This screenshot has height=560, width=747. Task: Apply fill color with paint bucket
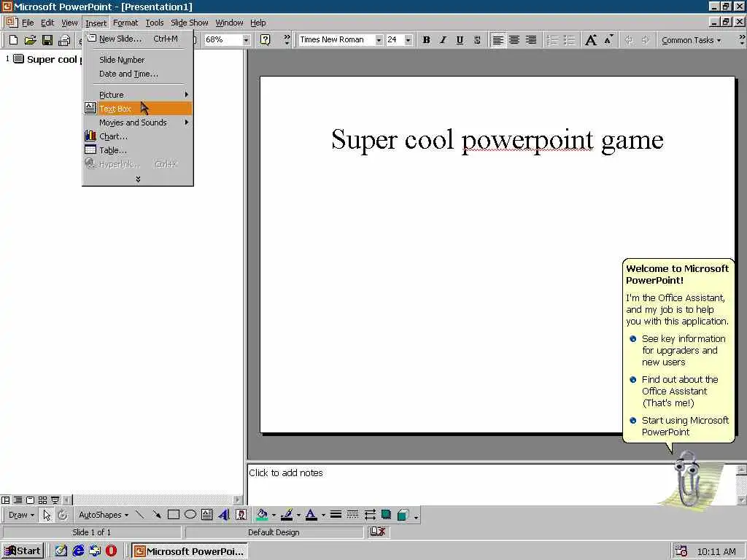click(x=262, y=515)
